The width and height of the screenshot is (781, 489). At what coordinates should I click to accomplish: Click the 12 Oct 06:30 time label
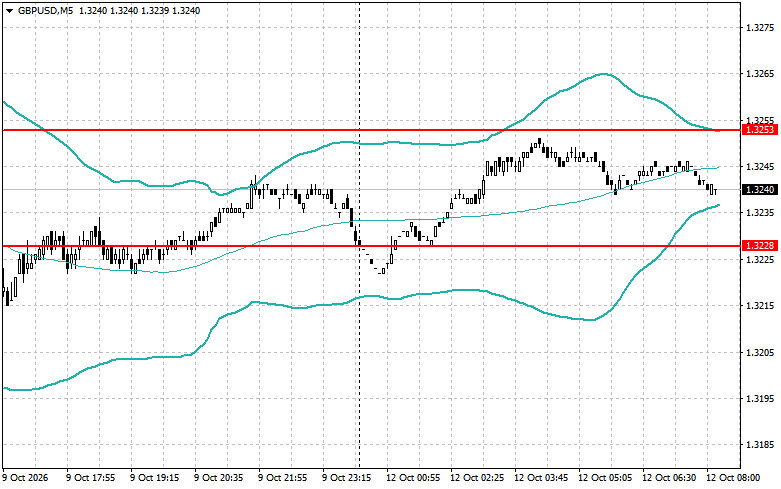pyautogui.click(x=669, y=478)
